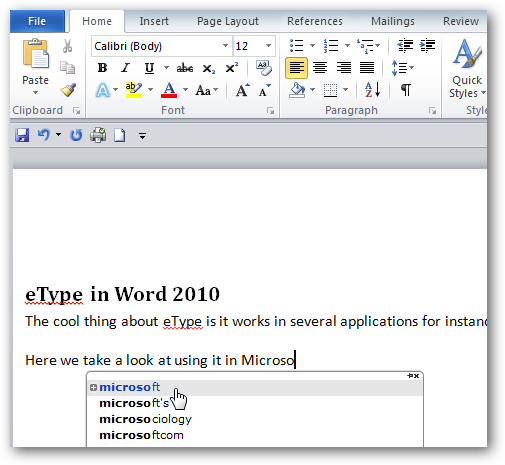Click the Sort A to Z icon

coord(372,90)
